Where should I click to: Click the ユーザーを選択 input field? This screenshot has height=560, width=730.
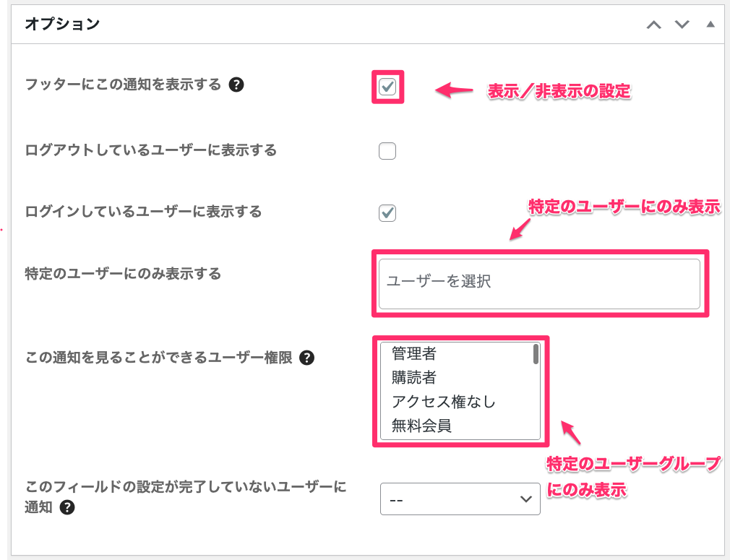pyautogui.click(x=539, y=282)
